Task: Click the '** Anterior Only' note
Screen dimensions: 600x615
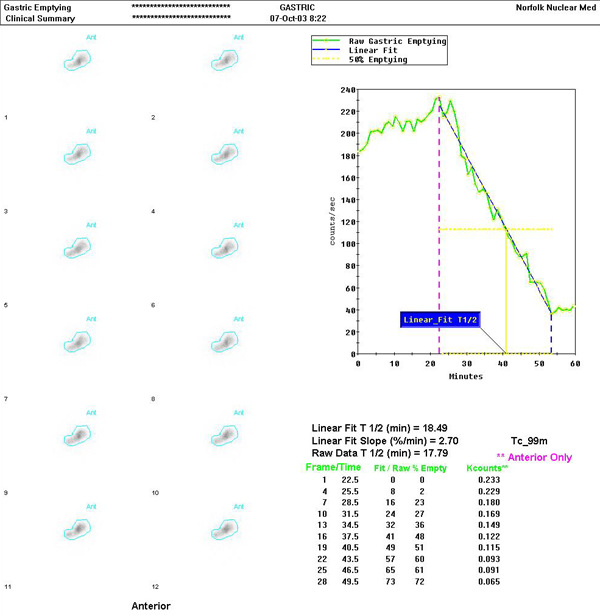Action: point(534,457)
